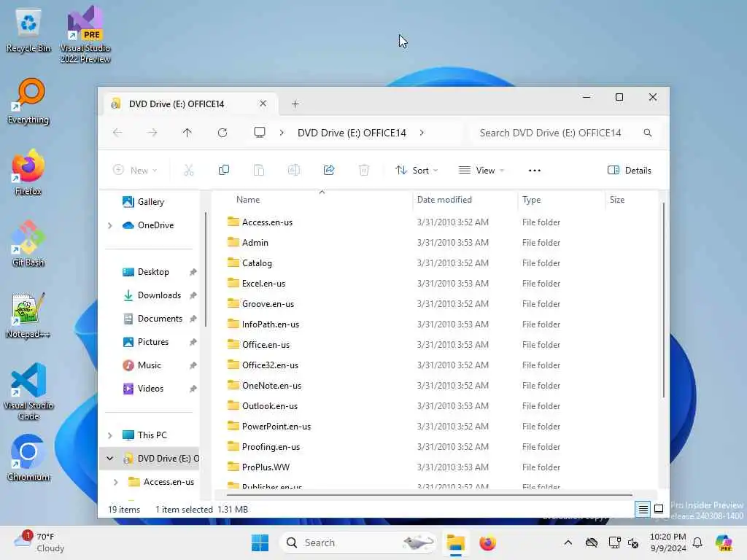747x560 pixels.
Task: Open Recycle Bin desktop icon
Action: coord(28,31)
